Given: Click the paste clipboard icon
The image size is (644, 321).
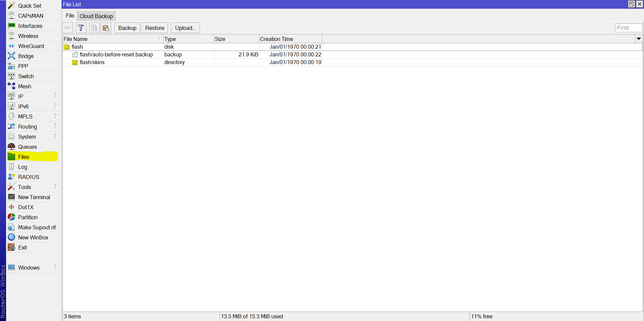Looking at the screenshot, I should tap(106, 28).
